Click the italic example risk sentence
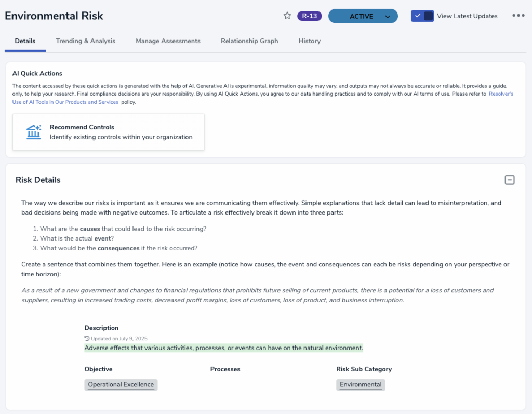Image resolution: width=532 pixels, height=414 pixels. [x=258, y=295]
